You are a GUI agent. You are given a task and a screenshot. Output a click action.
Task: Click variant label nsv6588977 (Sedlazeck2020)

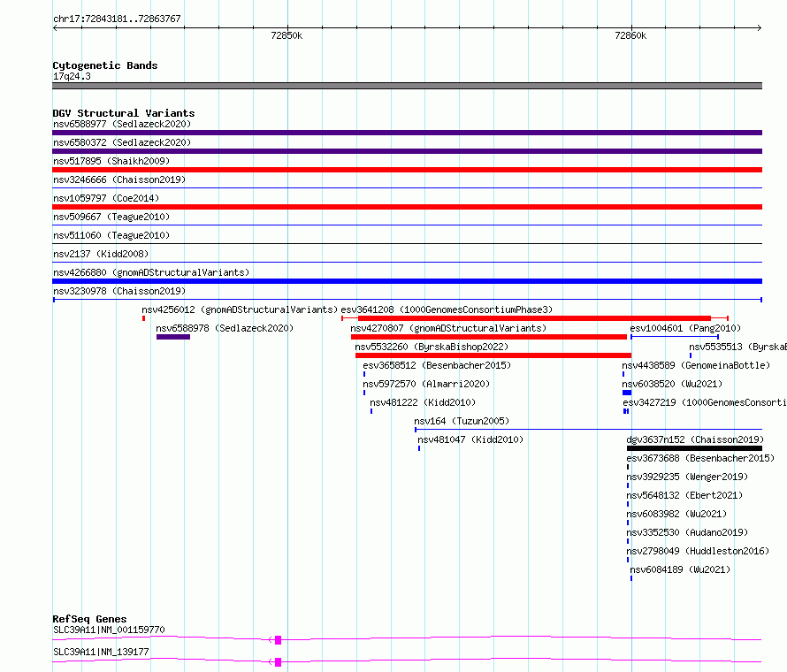point(122,124)
